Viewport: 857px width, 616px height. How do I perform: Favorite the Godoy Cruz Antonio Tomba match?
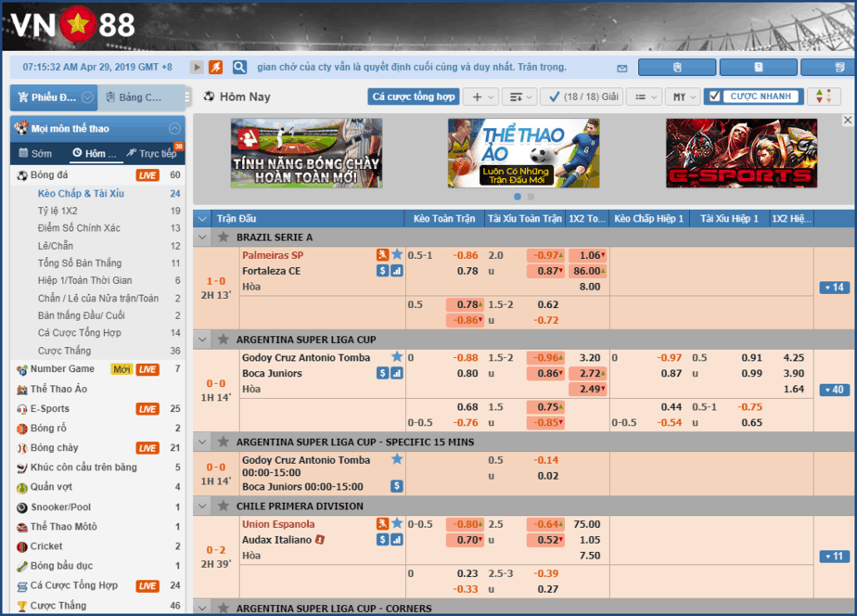pos(397,357)
